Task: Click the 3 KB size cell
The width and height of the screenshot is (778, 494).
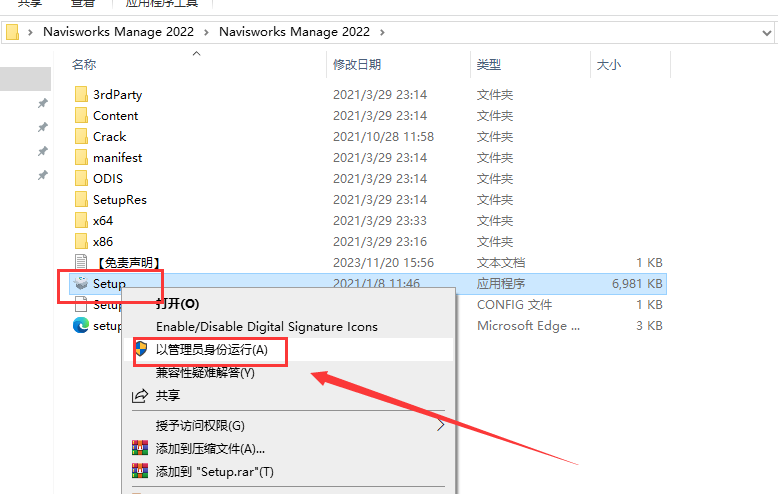Action: (649, 325)
